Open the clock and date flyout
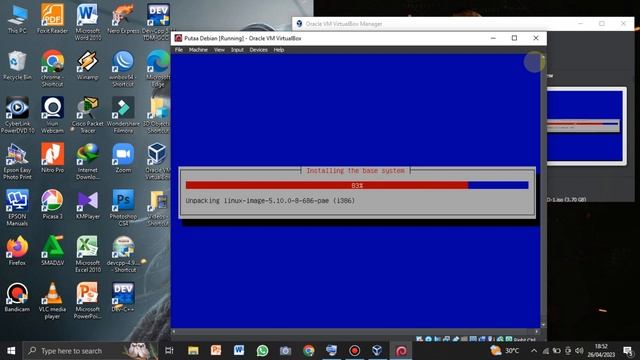Viewport: 640px width, 360px height. [x=601, y=351]
